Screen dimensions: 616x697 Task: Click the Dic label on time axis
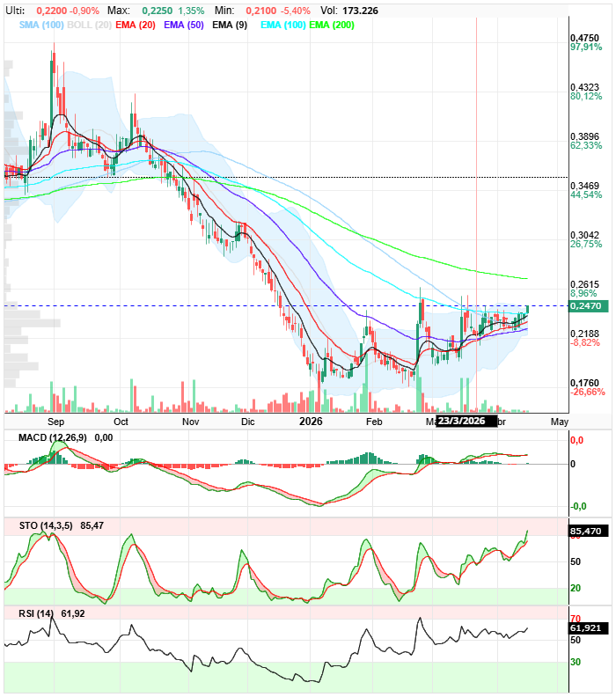coord(247,422)
